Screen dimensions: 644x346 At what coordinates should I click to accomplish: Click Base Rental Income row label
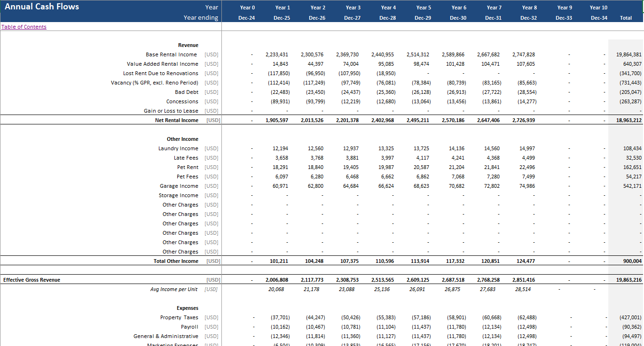click(171, 54)
